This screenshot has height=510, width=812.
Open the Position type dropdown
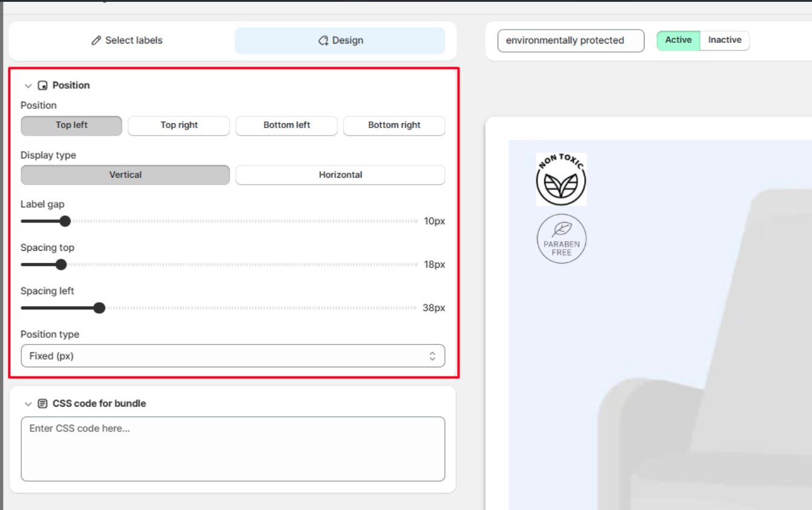pos(233,356)
